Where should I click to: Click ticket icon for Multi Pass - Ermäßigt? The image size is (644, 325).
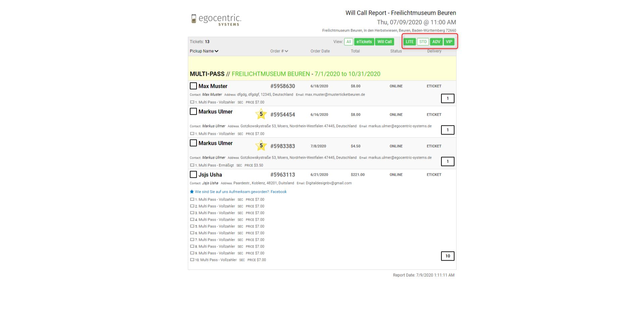pos(192,165)
